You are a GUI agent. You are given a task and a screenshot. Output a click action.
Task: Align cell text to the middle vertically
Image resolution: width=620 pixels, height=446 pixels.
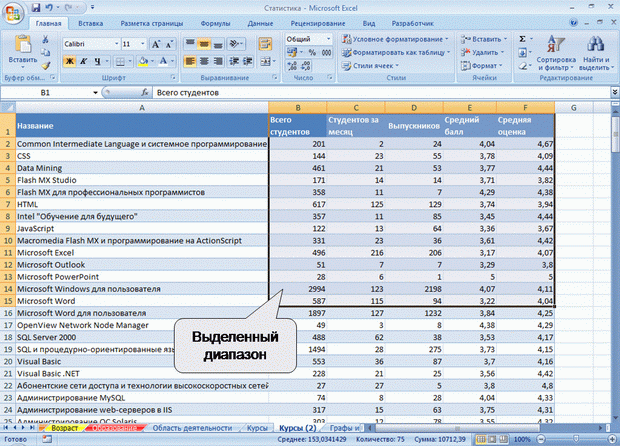pyautogui.click(x=204, y=43)
